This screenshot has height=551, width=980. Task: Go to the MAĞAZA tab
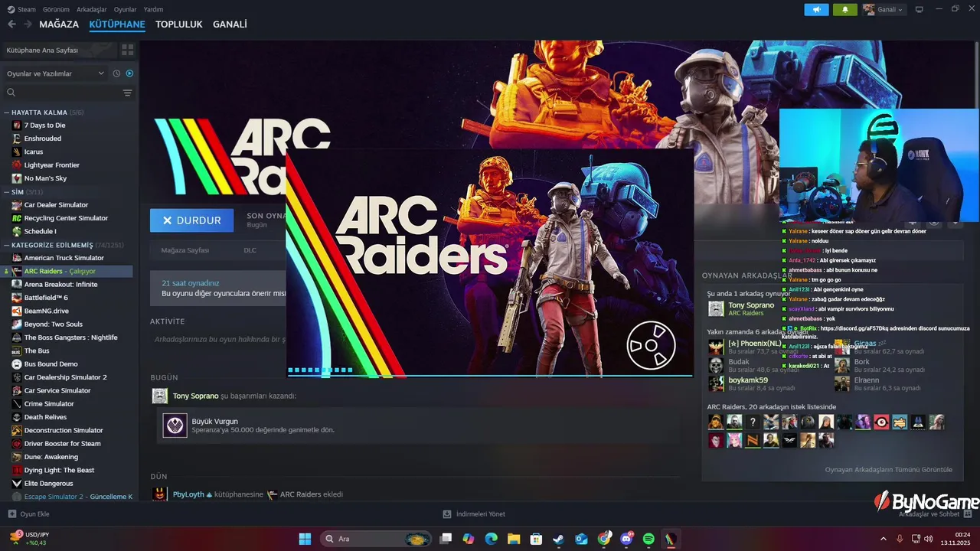[x=59, y=24]
